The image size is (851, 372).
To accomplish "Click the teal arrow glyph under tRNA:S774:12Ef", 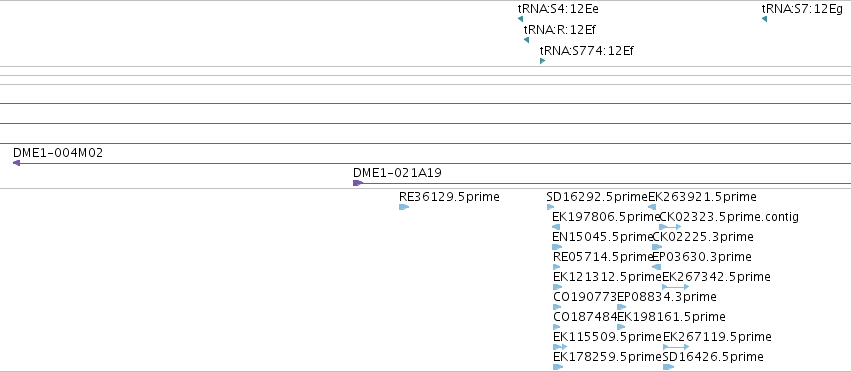I will pos(542,61).
